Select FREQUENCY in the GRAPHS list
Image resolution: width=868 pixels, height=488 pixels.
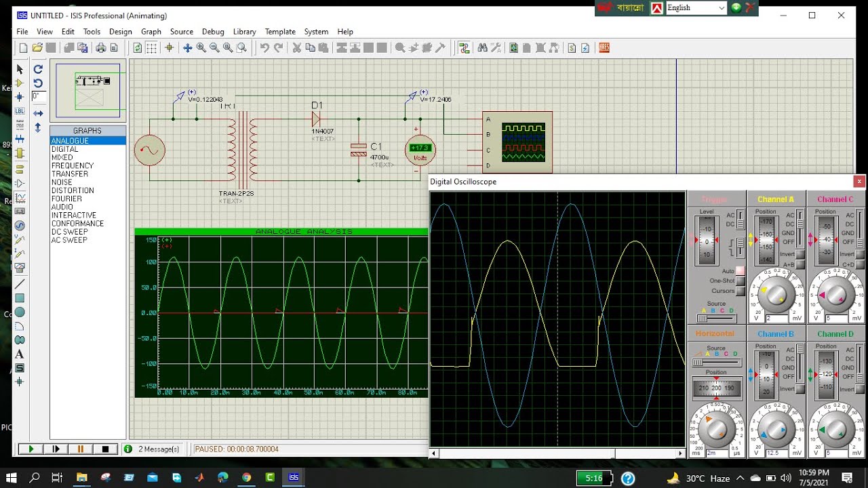pyautogui.click(x=73, y=165)
